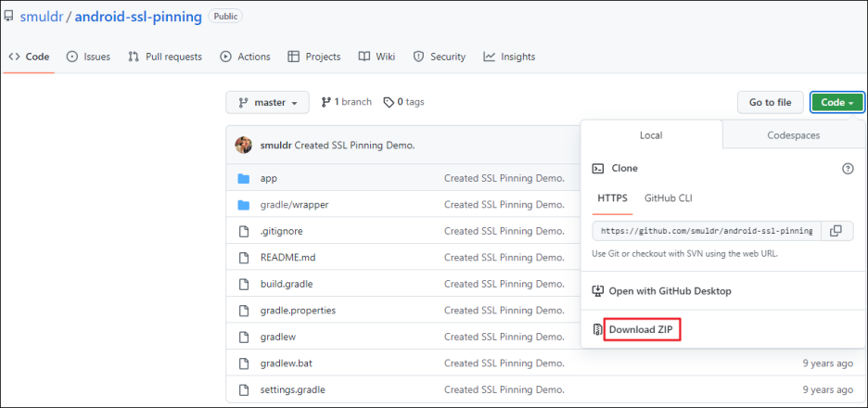Click the settings.gradle file icon
This screenshot has width=868, height=408.
(x=244, y=389)
